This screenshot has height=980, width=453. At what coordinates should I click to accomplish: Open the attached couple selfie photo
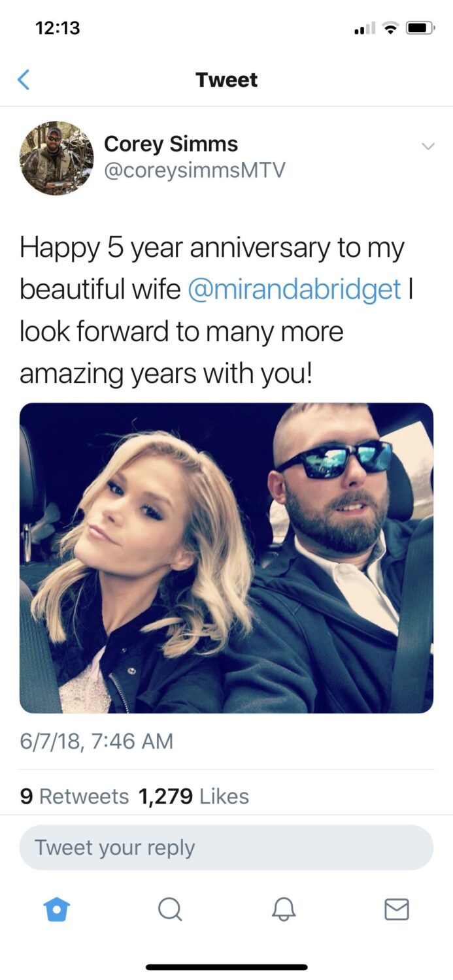226,558
